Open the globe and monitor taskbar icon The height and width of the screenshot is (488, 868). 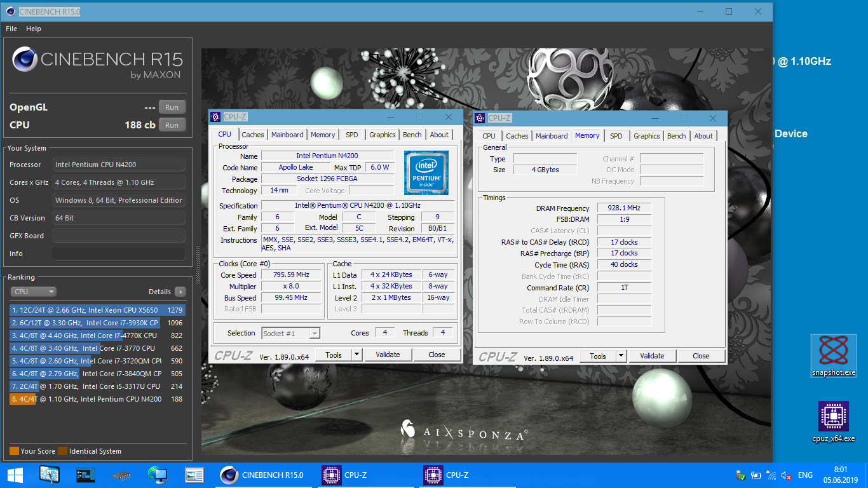click(158, 475)
